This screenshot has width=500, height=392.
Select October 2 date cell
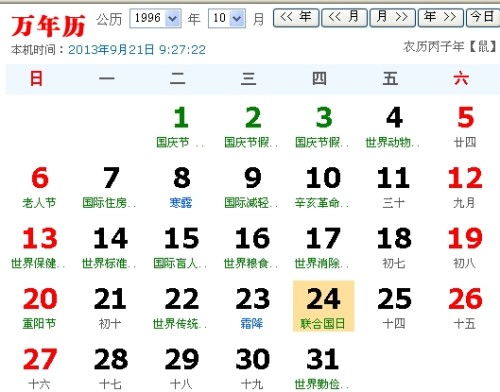[252, 127]
